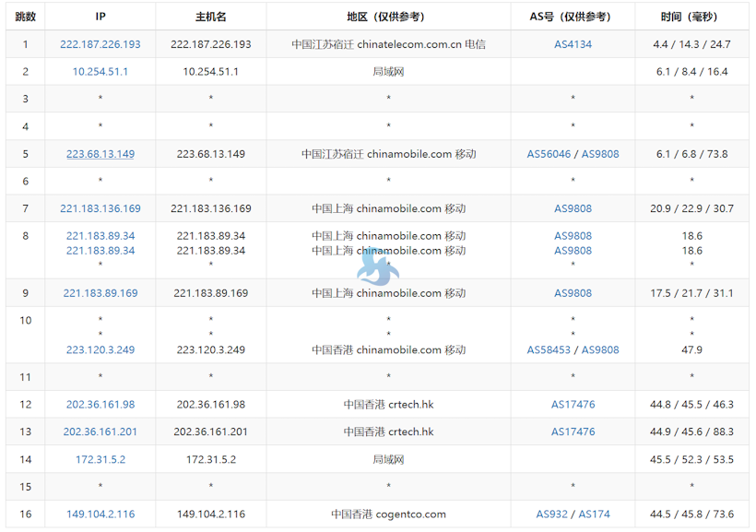
Task: Open the final hop IP 149.104.2.116
Action: click(x=100, y=514)
